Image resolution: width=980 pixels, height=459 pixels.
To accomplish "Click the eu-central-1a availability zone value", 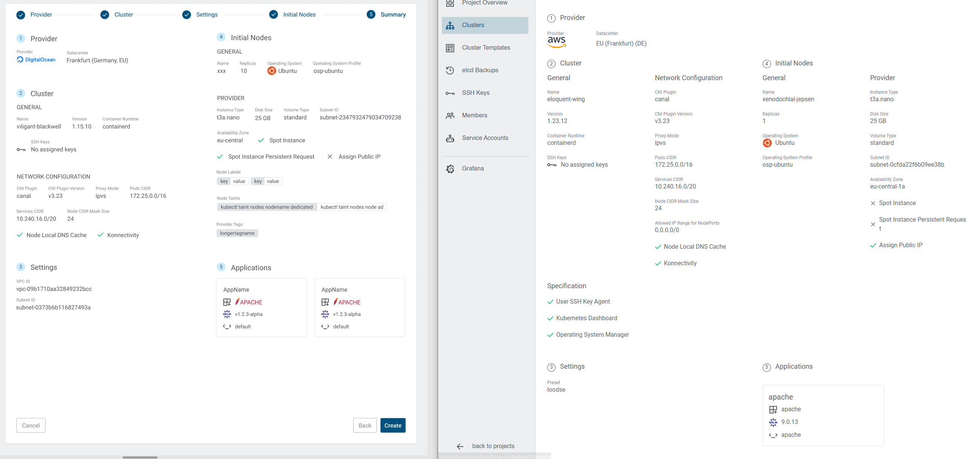I will point(887,187).
